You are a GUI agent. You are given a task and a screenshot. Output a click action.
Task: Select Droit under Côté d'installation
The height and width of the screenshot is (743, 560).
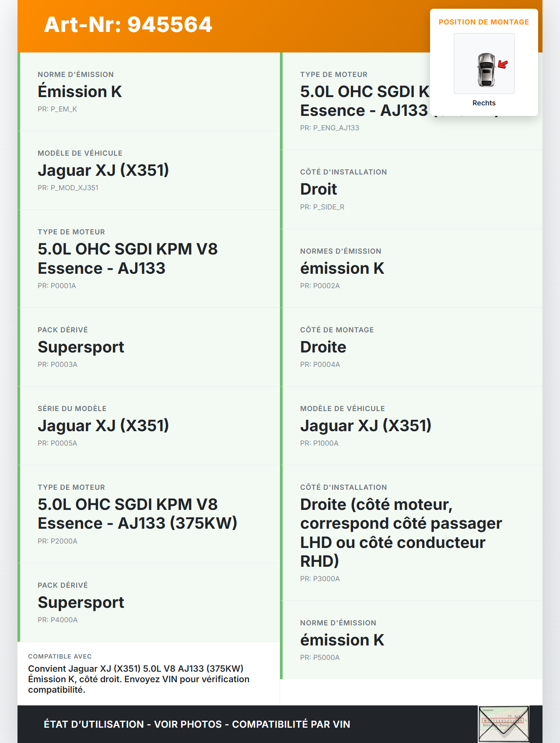(x=318, y=189)
